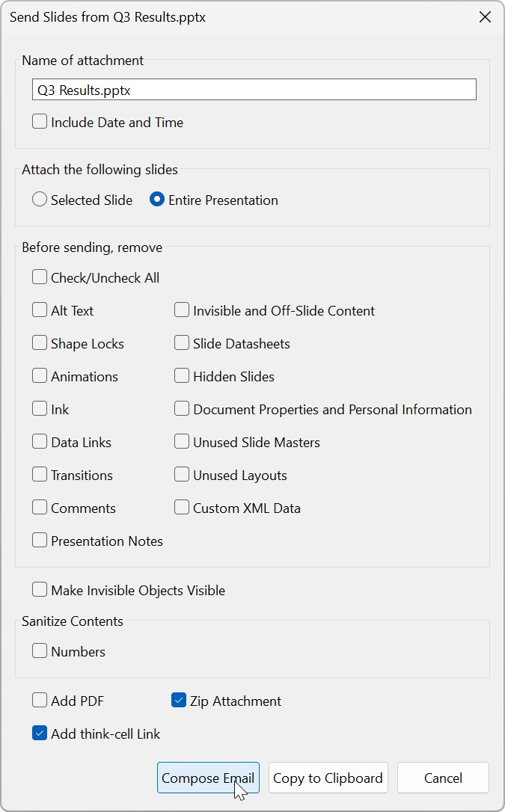Enable Make Invisible Objects Visible
505x812 pixels.
point(40,590)
